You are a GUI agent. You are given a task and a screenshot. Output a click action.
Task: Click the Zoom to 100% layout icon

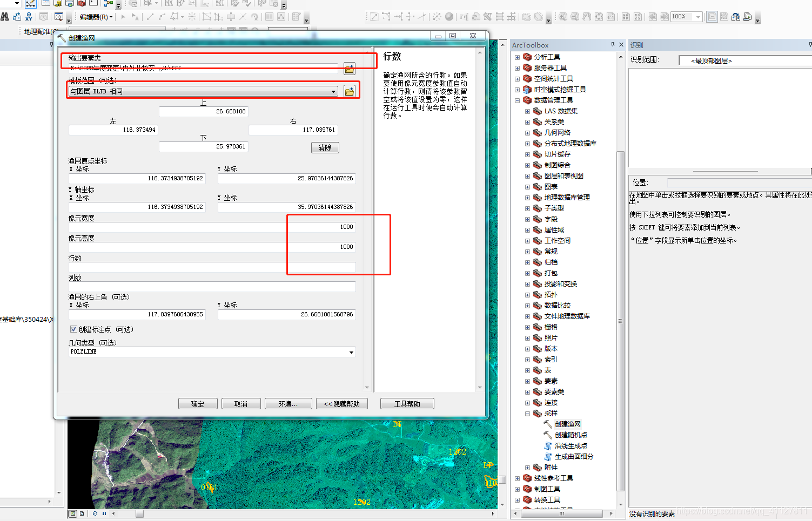click(x=610, y=17)
